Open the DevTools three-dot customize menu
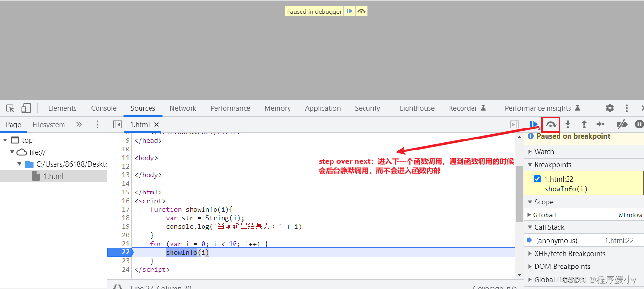The image size is (644, 289). (627, 108)
